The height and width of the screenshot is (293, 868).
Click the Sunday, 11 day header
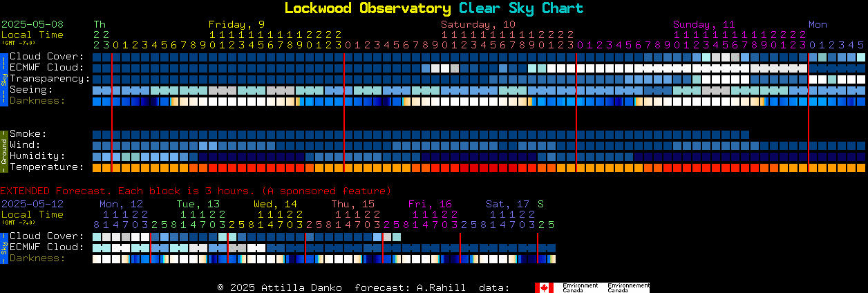coord(704,24)
